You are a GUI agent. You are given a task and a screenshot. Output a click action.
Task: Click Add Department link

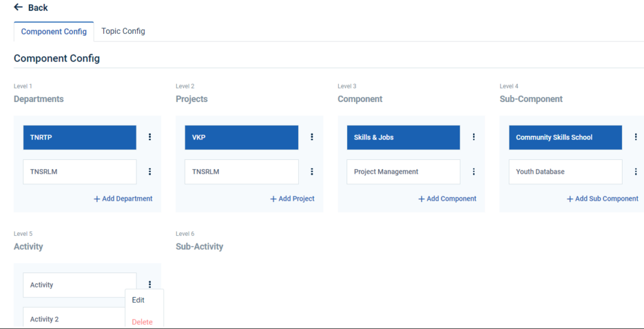[123, 199]
